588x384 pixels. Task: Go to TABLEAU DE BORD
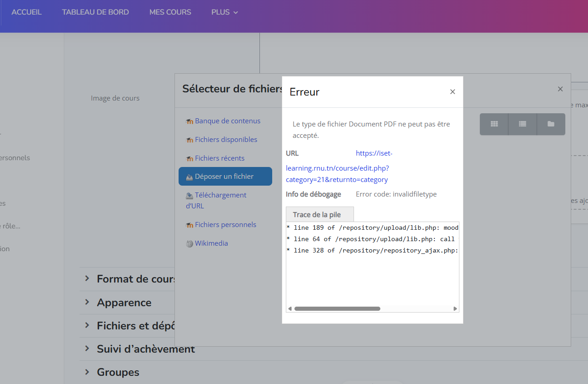[95, 12]
